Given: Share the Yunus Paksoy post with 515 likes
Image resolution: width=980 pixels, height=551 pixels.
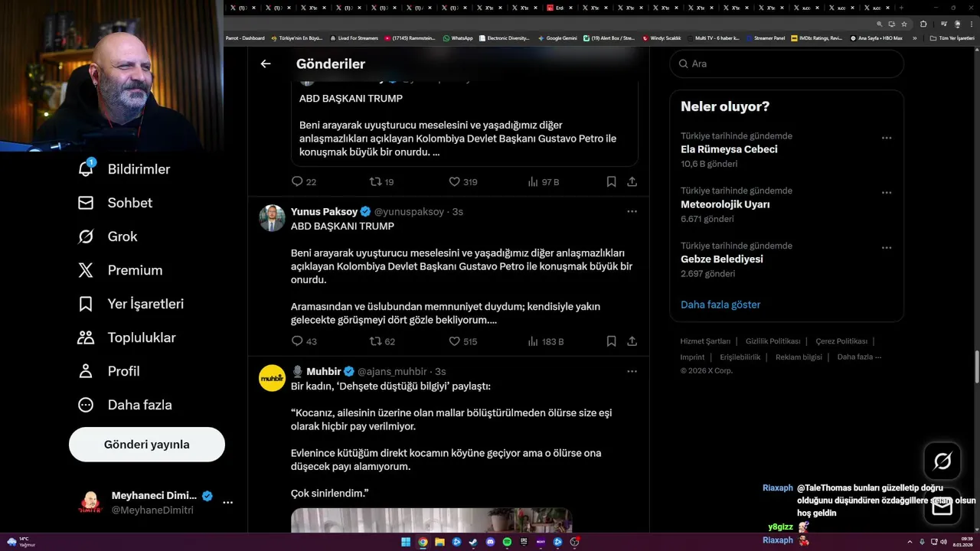Looking at the screenshot, I should [632, 341].
